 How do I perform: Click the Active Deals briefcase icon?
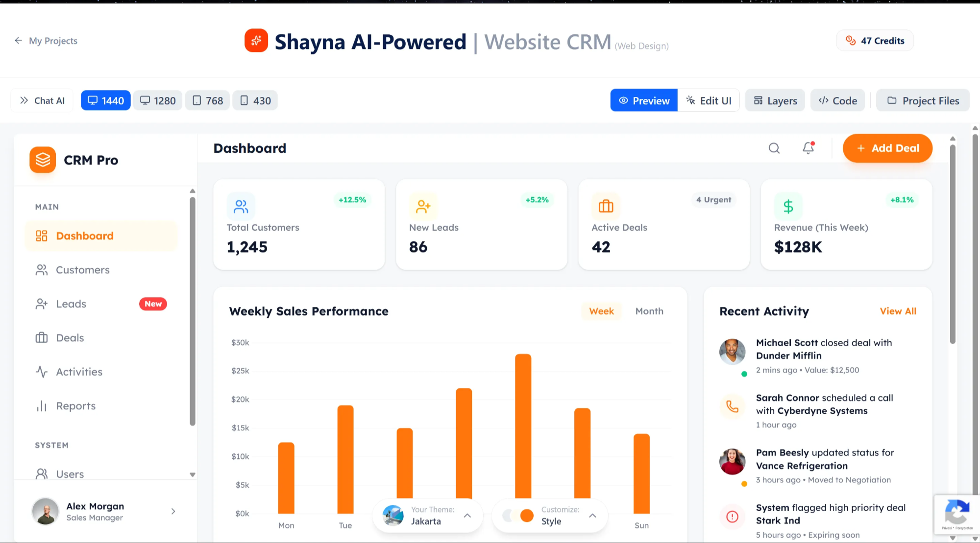pyautogui.click(x=606, y=206)
